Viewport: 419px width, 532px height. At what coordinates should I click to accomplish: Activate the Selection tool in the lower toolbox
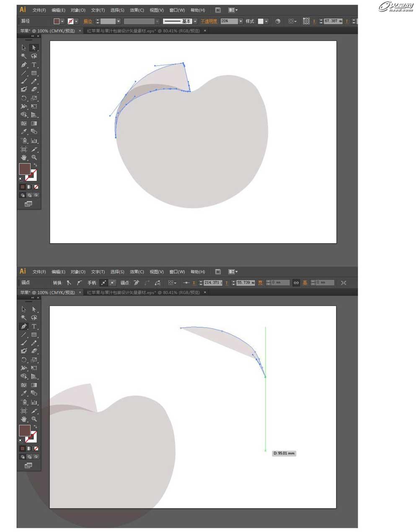[24, 309]
